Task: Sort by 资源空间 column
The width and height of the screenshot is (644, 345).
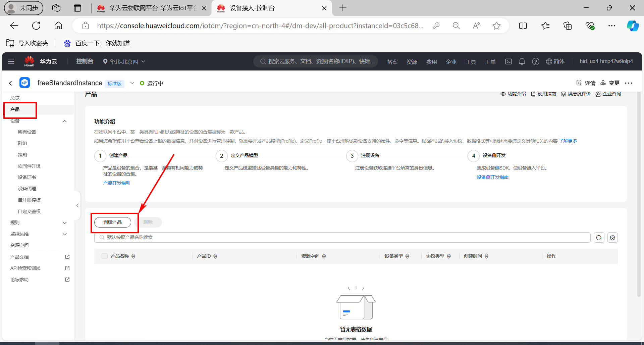Action: 324,256
